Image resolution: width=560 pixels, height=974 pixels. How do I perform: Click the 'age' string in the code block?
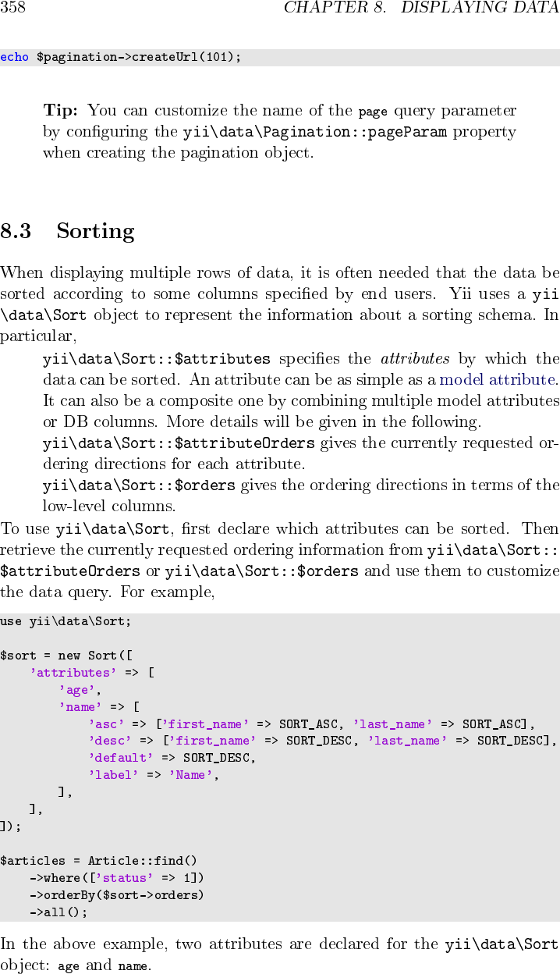tap(77, 690)
